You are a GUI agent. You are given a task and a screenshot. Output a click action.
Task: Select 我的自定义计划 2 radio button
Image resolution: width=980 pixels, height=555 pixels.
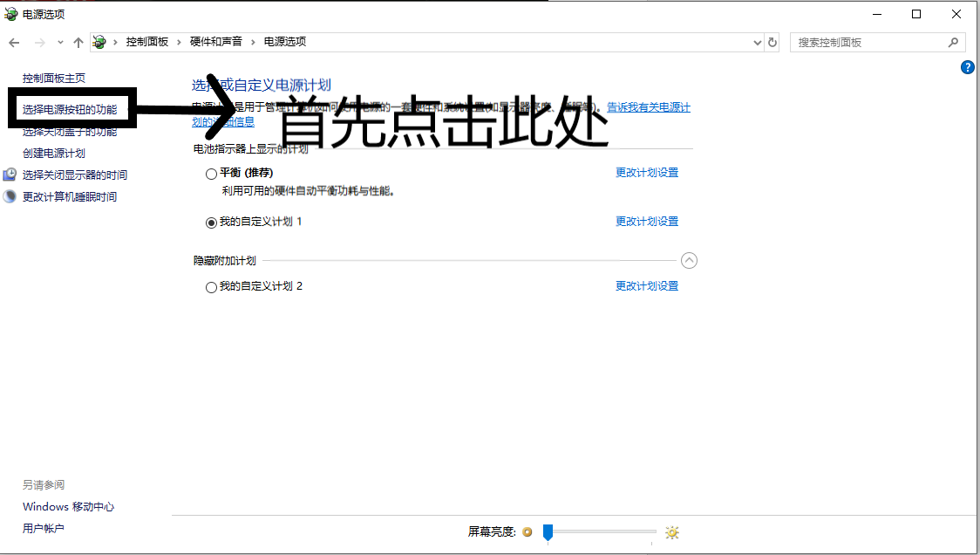[x=211, y=287]
